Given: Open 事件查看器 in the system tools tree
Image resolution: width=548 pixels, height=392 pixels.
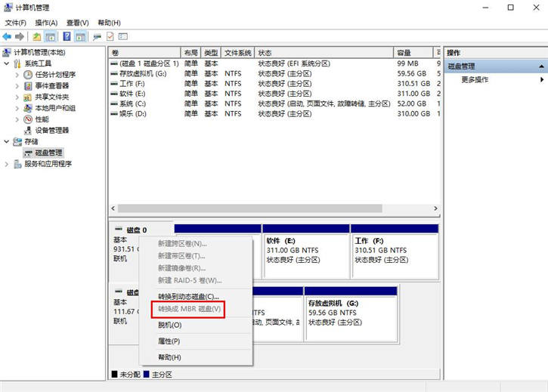Looking at the screenshot, I should 51,86.
